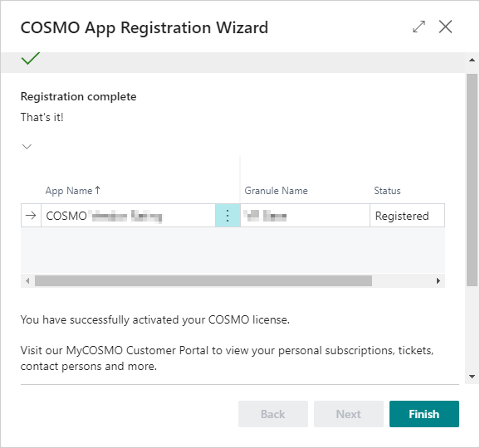Click the green checkmark icon
Screen dimensions: 480x448
tap(31, 58)
